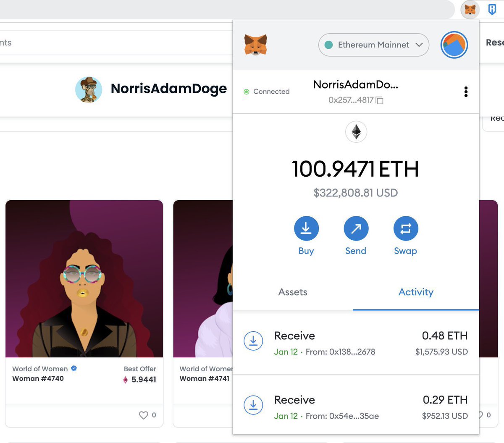The image size is (504, 443).
Task: Select the Buy icon with download arrow
Action: [x=306, y=228]
